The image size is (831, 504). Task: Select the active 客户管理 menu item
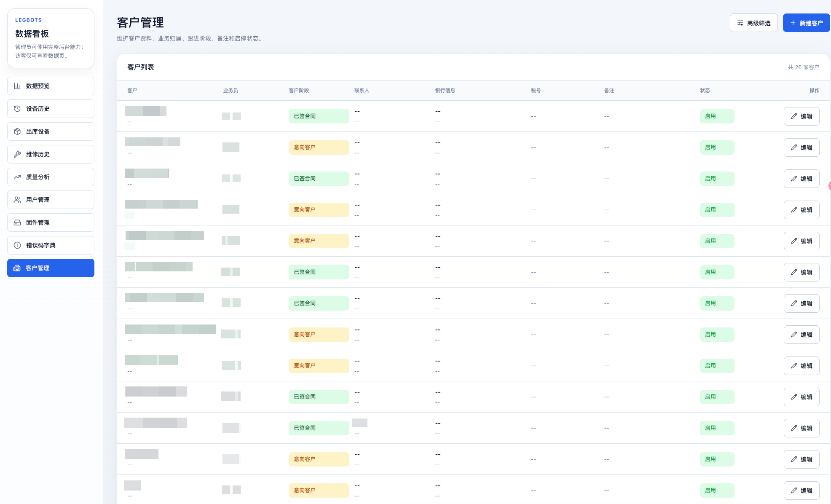point(51,268)
